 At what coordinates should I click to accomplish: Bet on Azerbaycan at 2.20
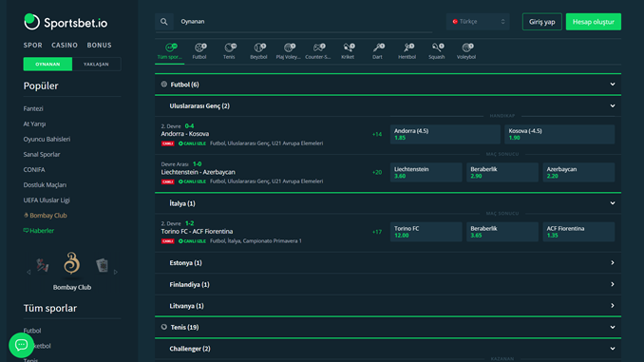click(578, 173)
